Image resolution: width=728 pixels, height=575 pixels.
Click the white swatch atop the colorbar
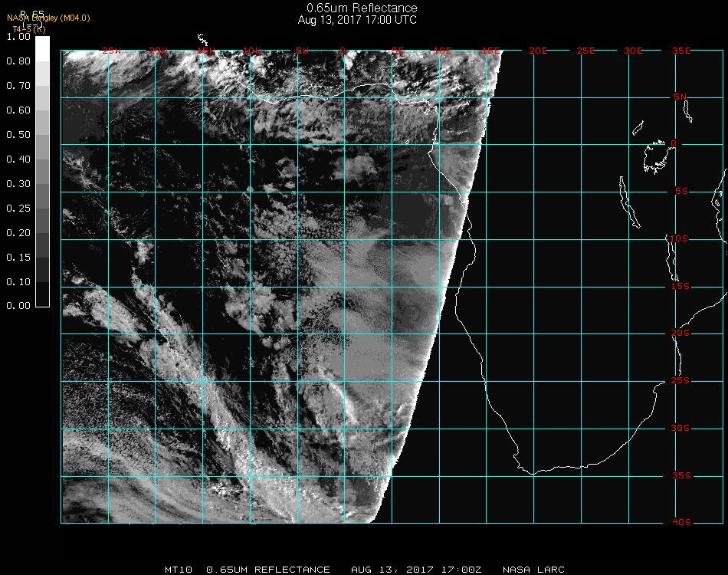pyautogui.click(x=43, y=48)
